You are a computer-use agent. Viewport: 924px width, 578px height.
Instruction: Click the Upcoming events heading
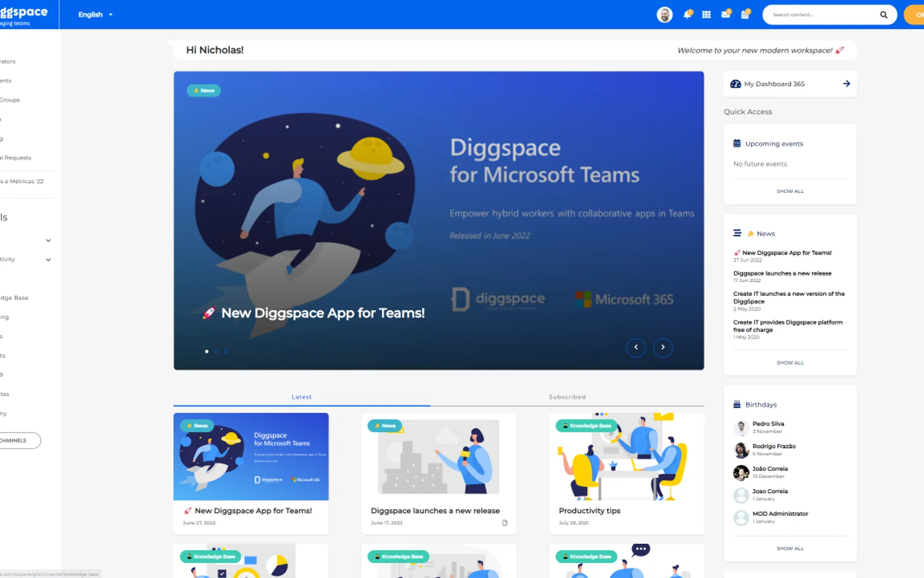click(x=774, y=144)
